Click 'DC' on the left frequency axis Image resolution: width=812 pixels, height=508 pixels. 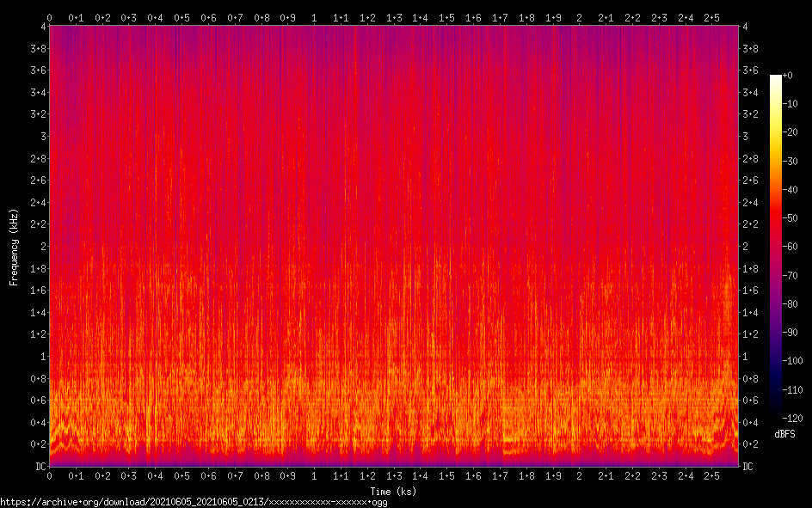pos(40,467)
